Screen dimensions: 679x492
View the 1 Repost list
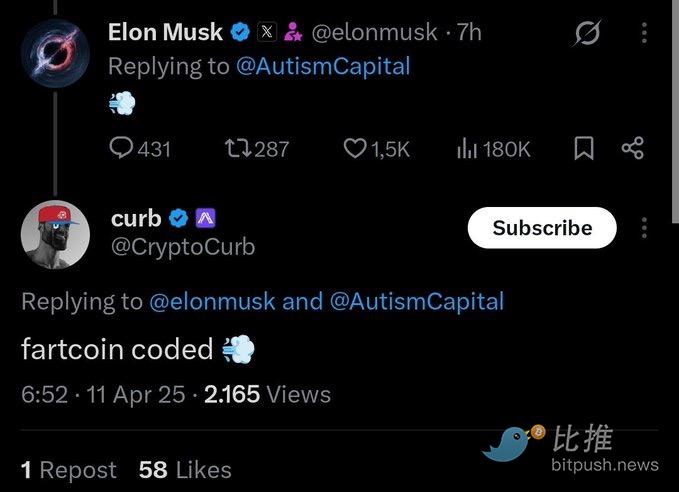point(68,470)
